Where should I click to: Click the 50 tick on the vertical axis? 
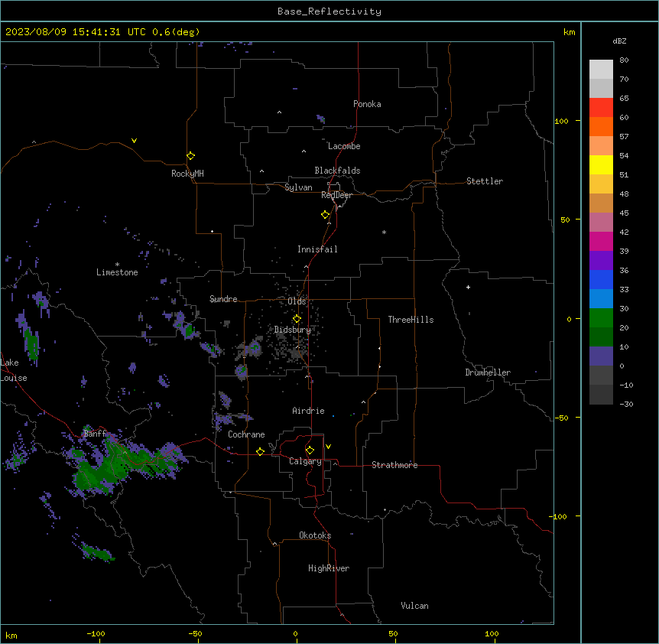click(x=565, y=220)
